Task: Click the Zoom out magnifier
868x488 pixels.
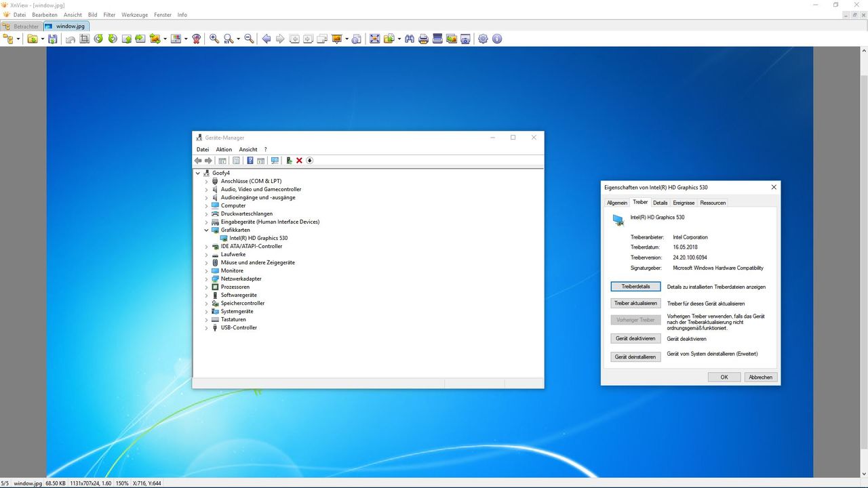Action: pos(250,39)
